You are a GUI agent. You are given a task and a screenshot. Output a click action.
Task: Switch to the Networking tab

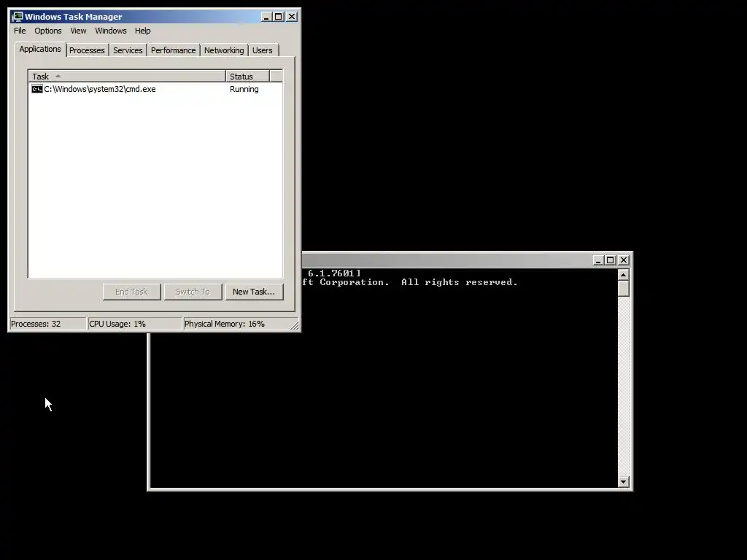[x=224, y=50]
